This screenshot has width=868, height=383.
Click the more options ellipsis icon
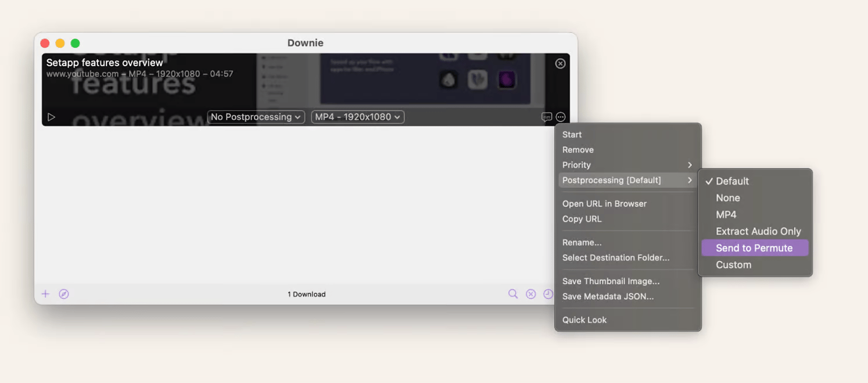(561, 117)
